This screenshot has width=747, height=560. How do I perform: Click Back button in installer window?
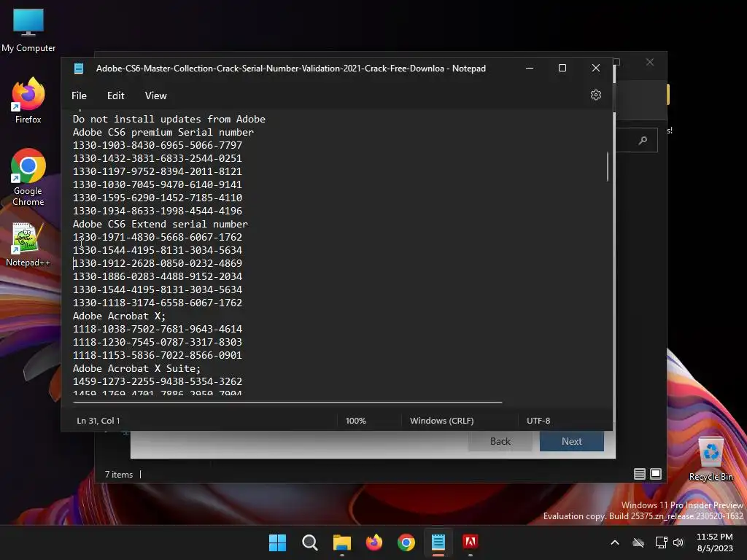[500, 441]
